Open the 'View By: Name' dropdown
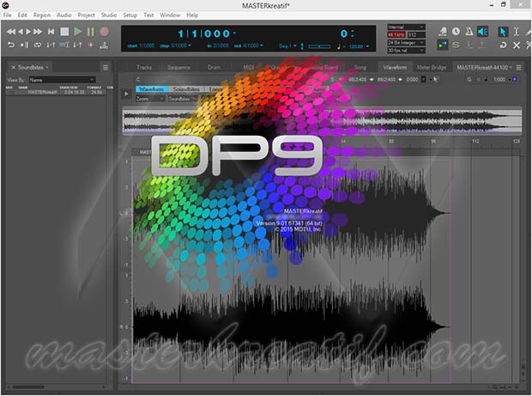This screenshot has height=396, width=532. coord(62,80)
